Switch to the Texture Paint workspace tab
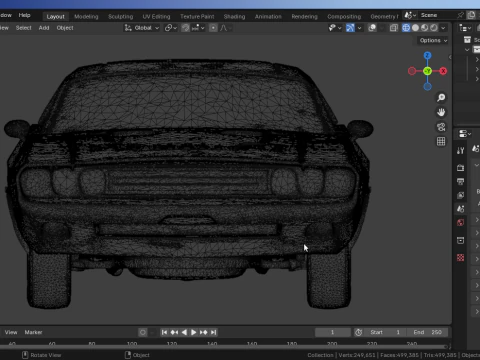Viewport: 480px width, 360px height. pos(197,16)
